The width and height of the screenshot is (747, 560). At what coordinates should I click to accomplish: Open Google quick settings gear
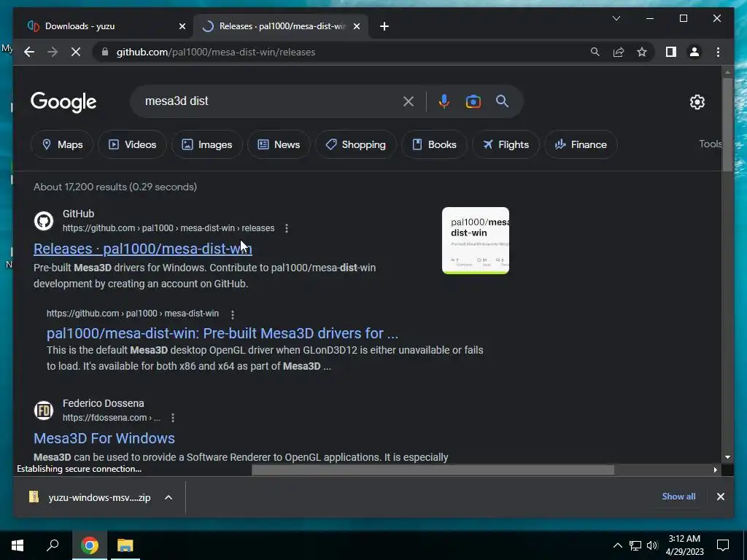pyautogui.click(x=697, y=102)
